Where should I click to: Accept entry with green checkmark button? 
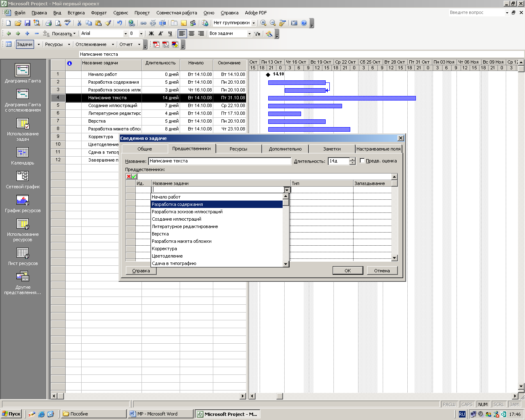coord(134,176)
